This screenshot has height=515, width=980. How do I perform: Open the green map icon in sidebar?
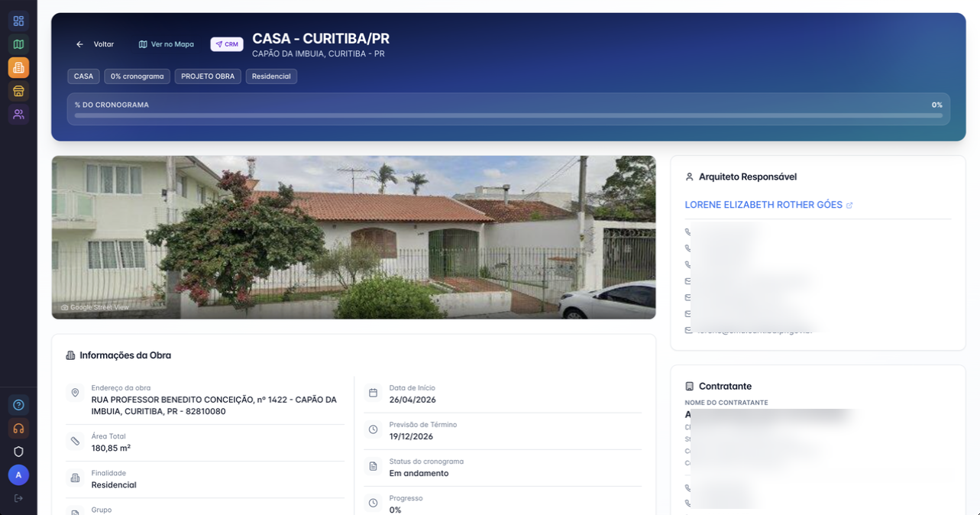click(18, 44)
